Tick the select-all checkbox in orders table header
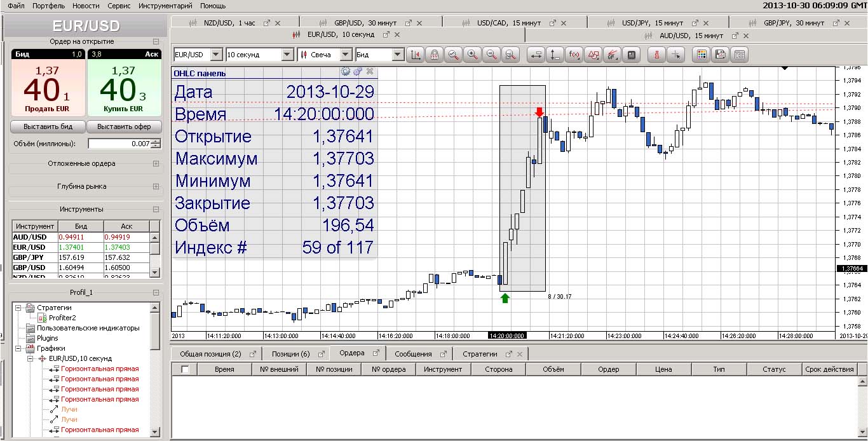 [x=185, y=369]
